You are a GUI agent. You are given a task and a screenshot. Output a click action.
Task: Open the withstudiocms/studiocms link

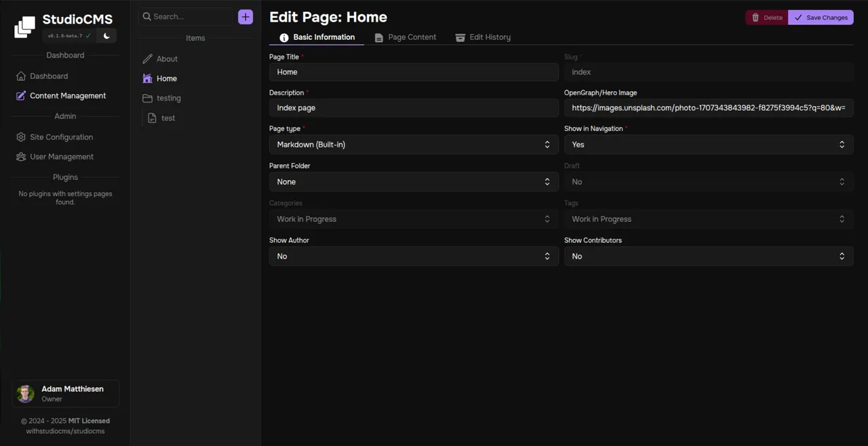click(65, 430)
